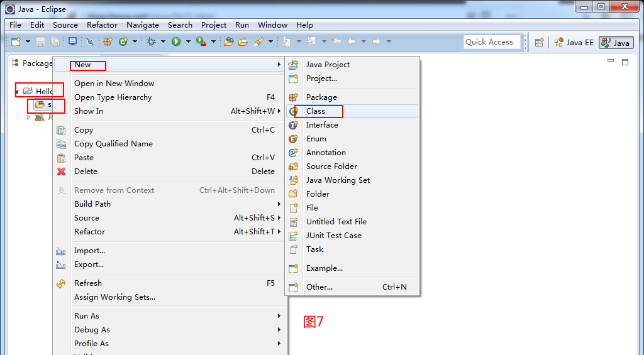Screen dimensions: 644x355
Task: Choose Import... from context menu
Action: click(x=169, y=251)
